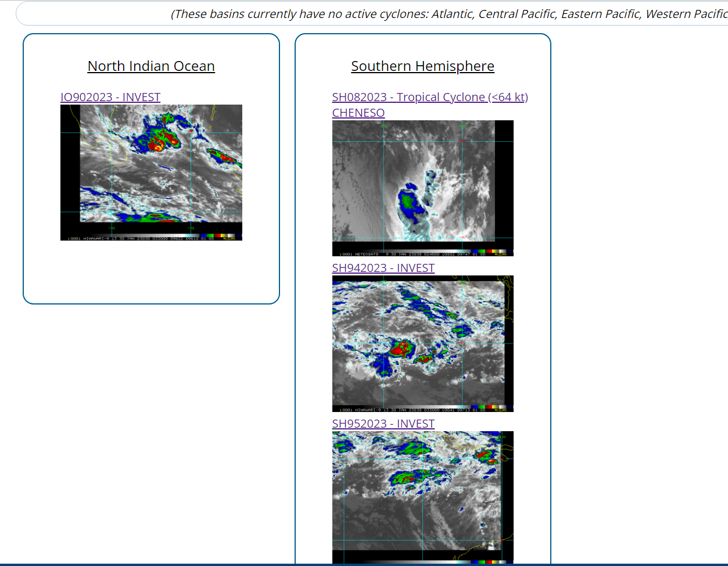The width and height of the screenshot is (728, 566).
Task: View the IO902023 satellite image thumbnail
Action: pos(151,173)
